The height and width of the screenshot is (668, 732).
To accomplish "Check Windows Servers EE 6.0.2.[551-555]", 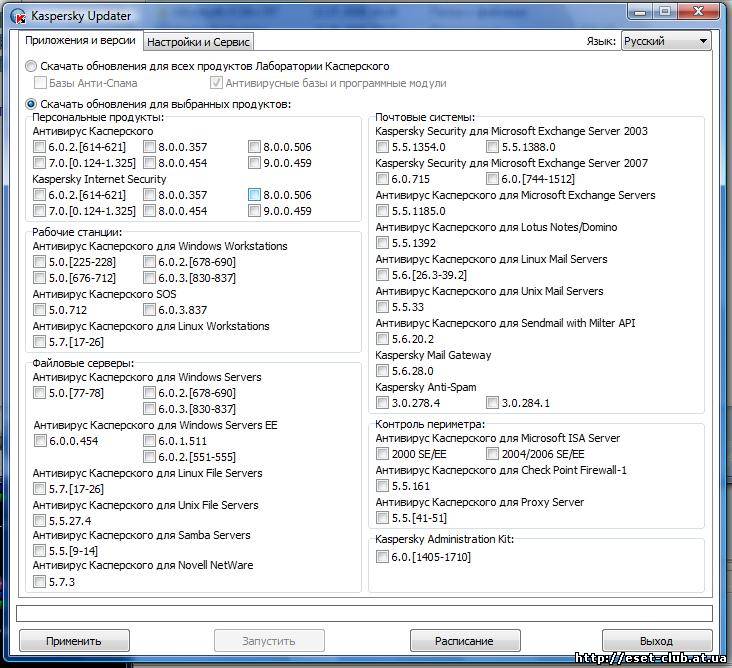I will [149, 457].
